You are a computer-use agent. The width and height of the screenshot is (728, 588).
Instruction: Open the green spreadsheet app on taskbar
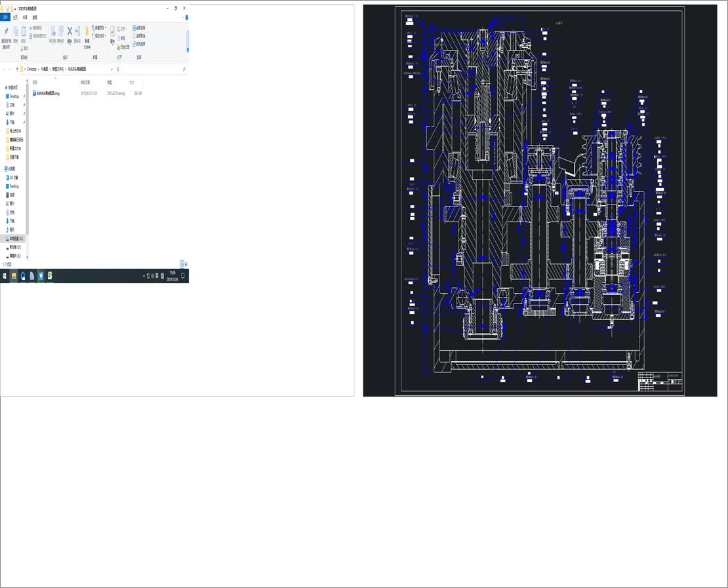point(49,276)
